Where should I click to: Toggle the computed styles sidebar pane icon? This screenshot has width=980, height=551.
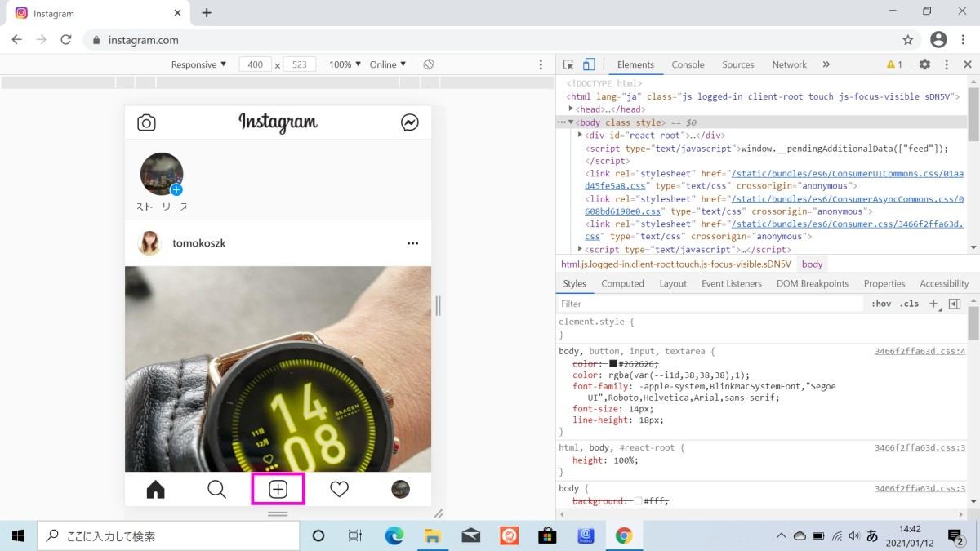(954, 304)
